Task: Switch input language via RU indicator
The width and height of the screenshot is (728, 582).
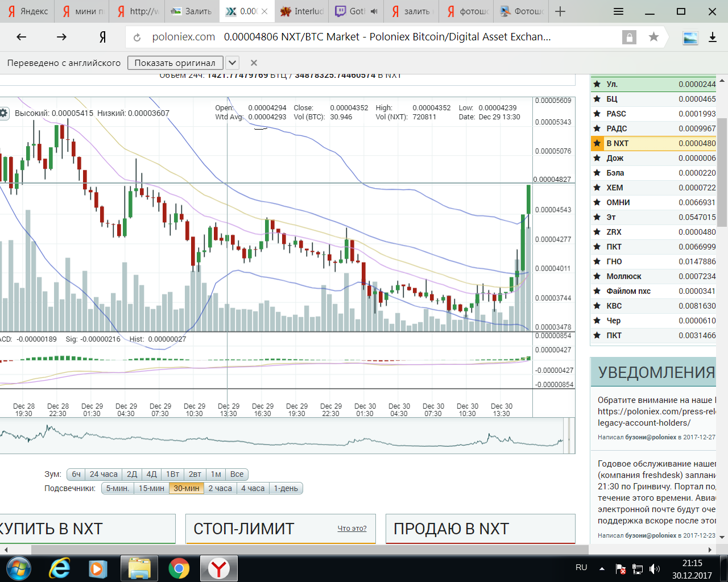Action: coord(581,568)
